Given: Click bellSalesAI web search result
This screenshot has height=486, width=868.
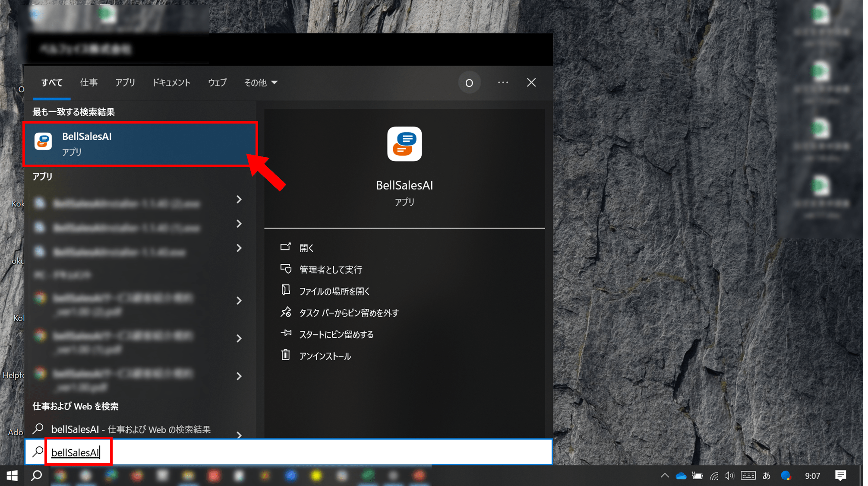Looking at the screenshot, I should point(131,429).
